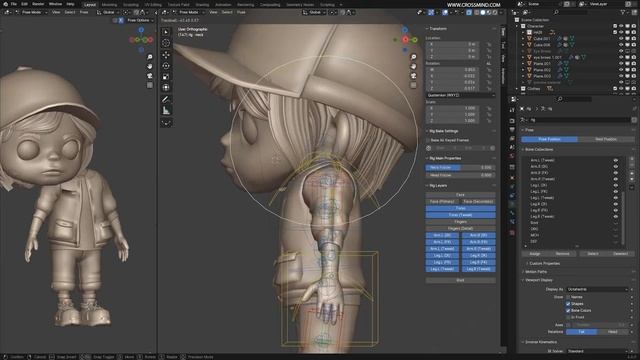Toggle the Names checkbox in Viewport Display
Viewport: 640px width, 360px height.
pos(568,297)
